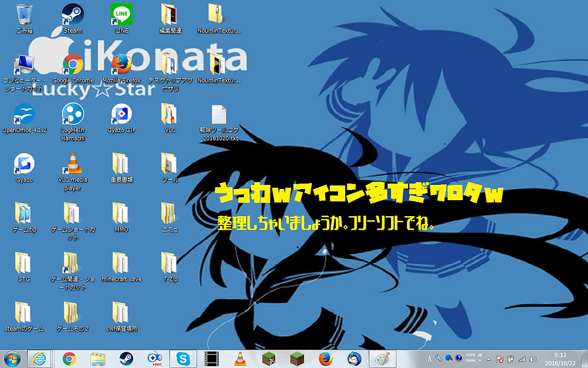
Task: Open the steamのゲーム folder
Action: [x=24, y=317]
